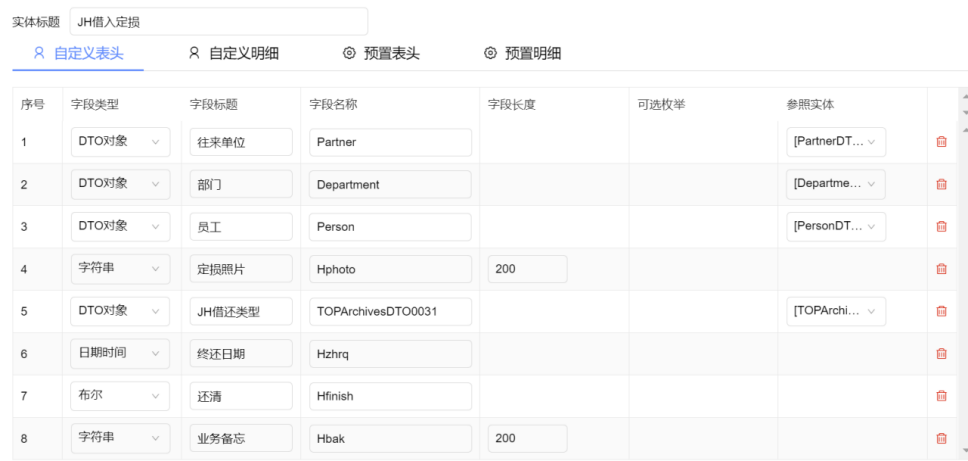968x461 pixels.
Task: Open 布尔 type dropdown for Hfinish row
Action: tap(120, 396)
